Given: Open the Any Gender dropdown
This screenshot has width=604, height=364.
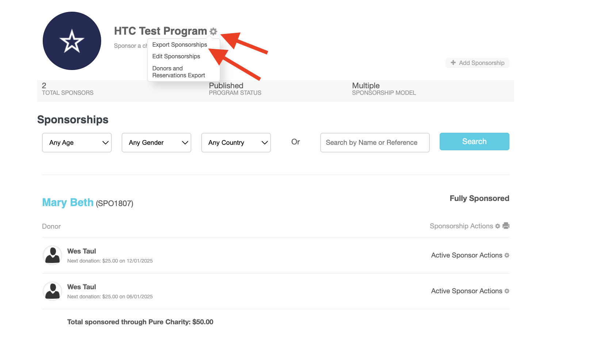Looking at the screenshot, I should tap(156, 143).
